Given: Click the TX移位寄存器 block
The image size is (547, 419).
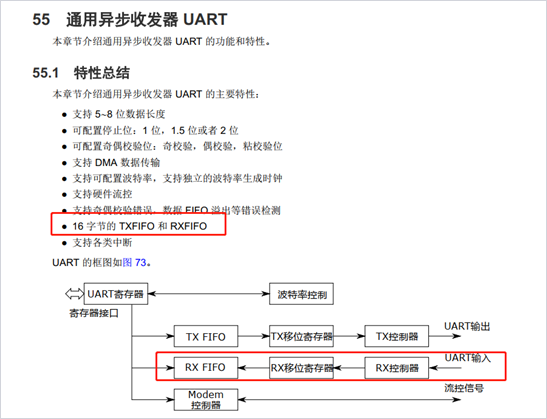Looking at the screenshot, I should click(301, 336).
